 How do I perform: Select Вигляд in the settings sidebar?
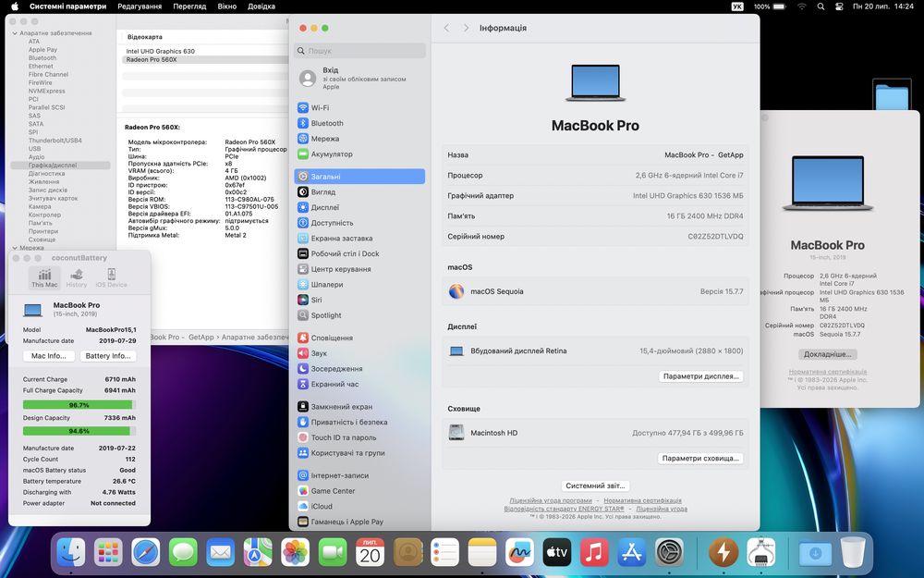(359, 191)
